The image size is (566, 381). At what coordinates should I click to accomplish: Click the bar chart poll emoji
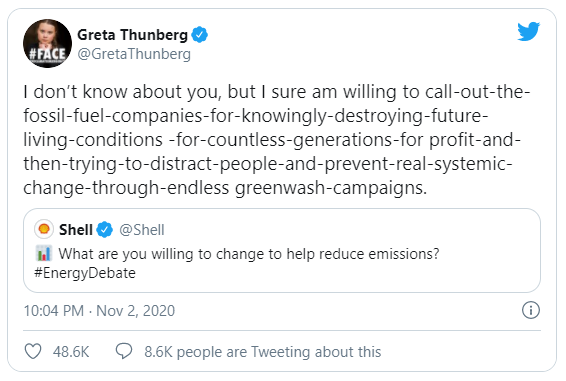[x=44, y=253]
